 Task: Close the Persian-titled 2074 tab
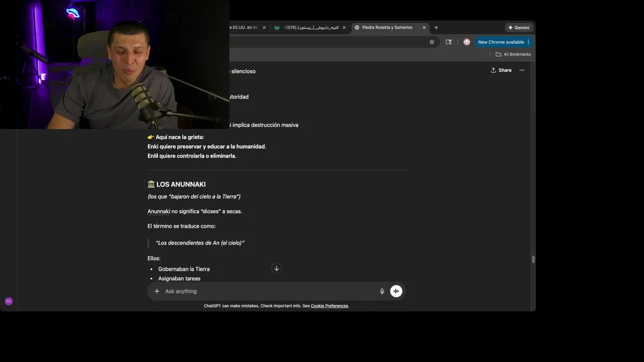(x=344, y=28)
